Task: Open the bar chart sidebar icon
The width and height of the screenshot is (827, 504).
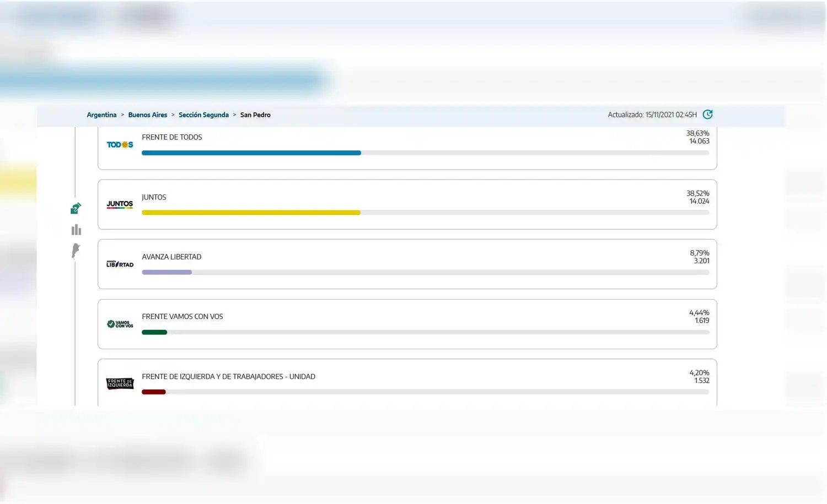Action: (76, 230)
